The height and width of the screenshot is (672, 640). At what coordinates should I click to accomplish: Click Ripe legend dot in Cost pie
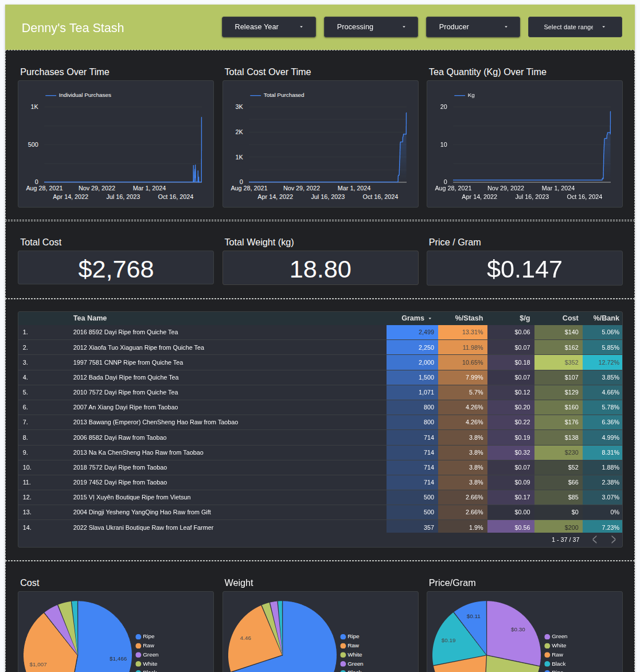click(x=138, y=637)
